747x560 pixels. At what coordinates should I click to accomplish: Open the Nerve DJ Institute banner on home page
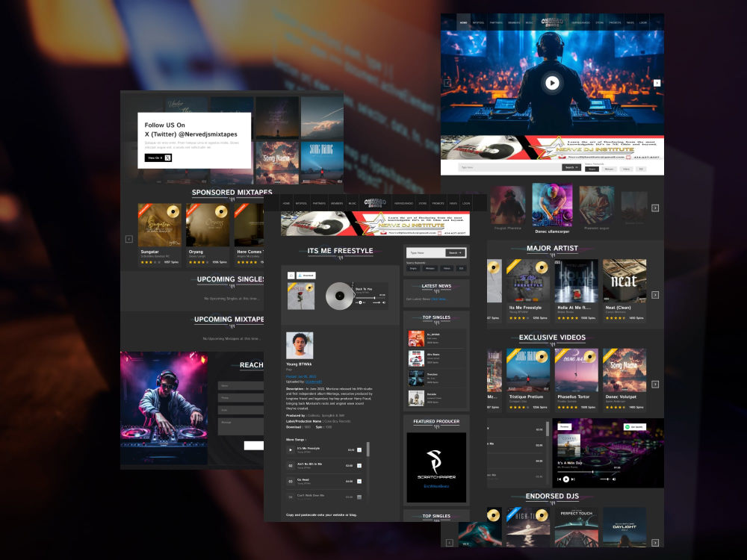pyautogui.click(x=552, y=147)
